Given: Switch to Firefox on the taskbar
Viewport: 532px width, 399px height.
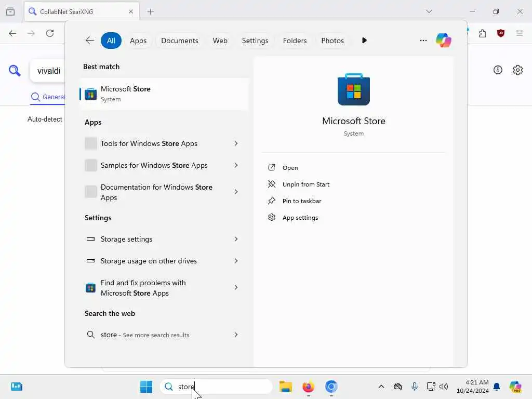Looking at the screenshot, I should coord(308,387).
